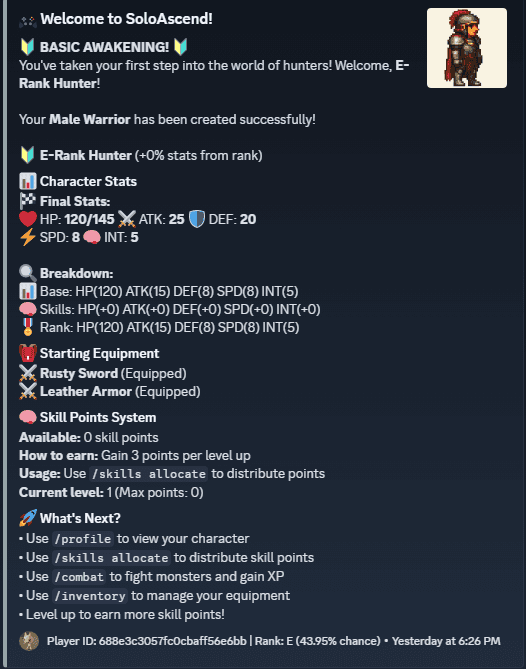Click the rocket icon beside What's Next
The height and width of the screenshot is (669, 526).
[x=28, y=518]
